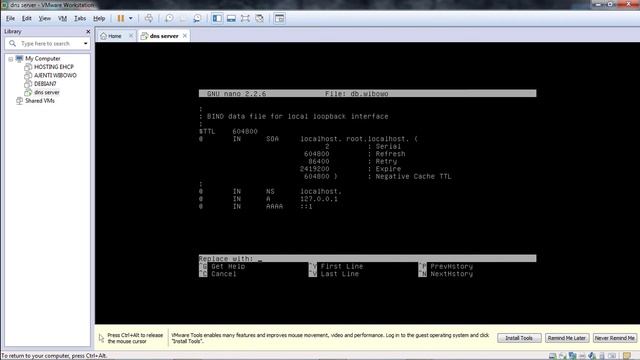640x360 pixels.
Task: Toggle the library sidebar view icon
Action: point(217,18)
